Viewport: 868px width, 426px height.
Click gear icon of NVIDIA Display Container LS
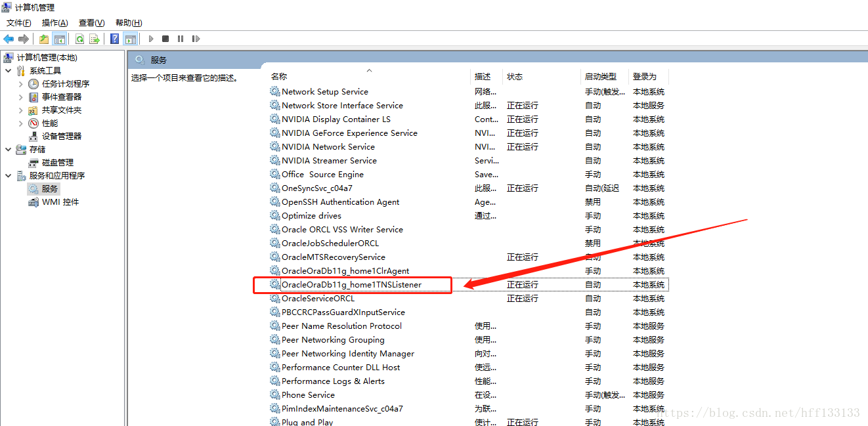[x=275, y=119]
